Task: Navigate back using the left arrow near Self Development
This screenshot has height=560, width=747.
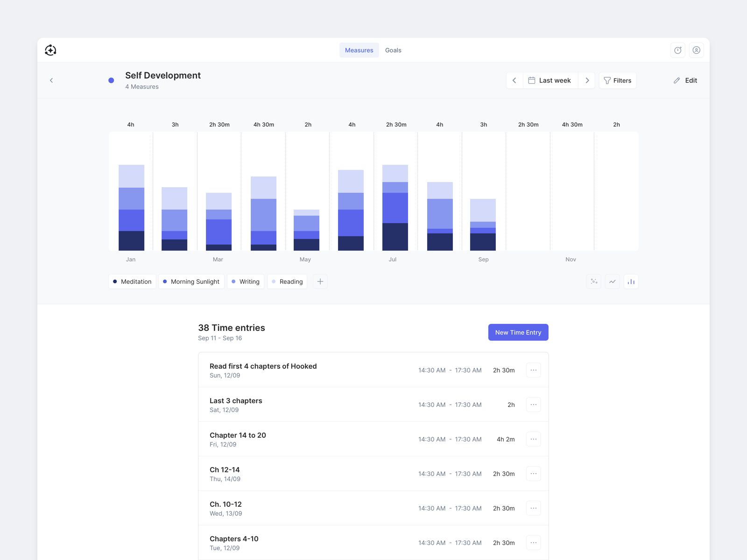Action: [x=51, y=80]
